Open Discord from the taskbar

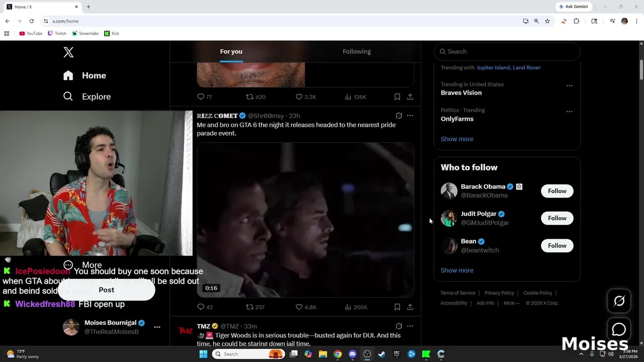(353, 354)
